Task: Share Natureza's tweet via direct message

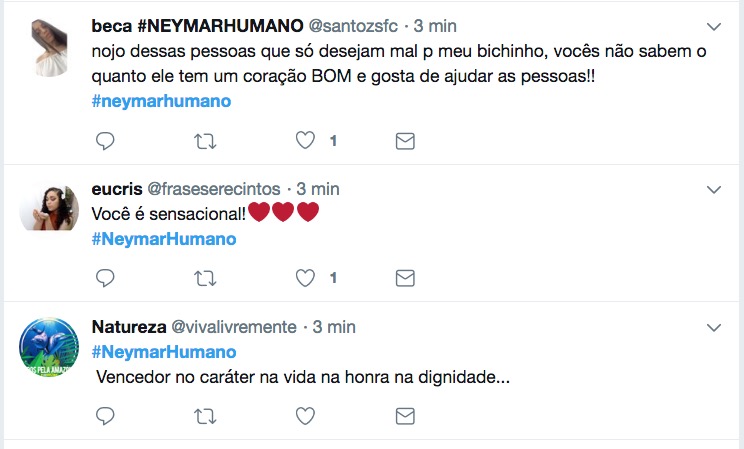Action: pyautogui.click(x=405, y=415)
